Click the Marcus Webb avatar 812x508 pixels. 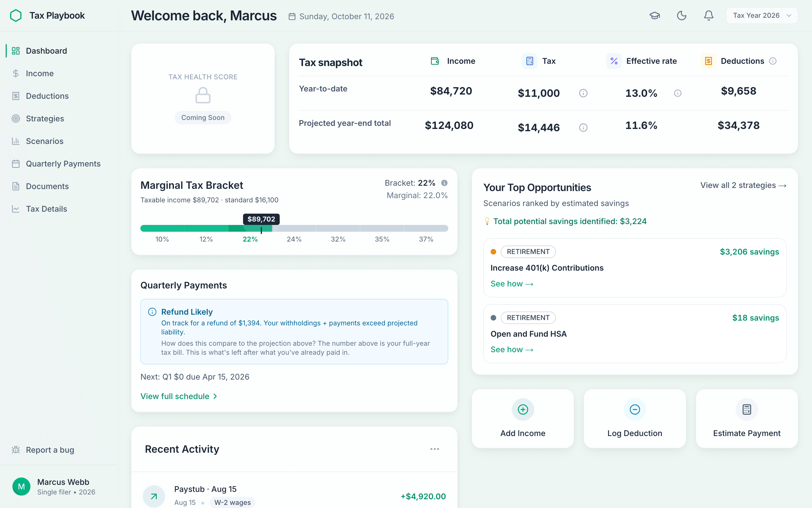pyautogui.click(x=21, y=487)
